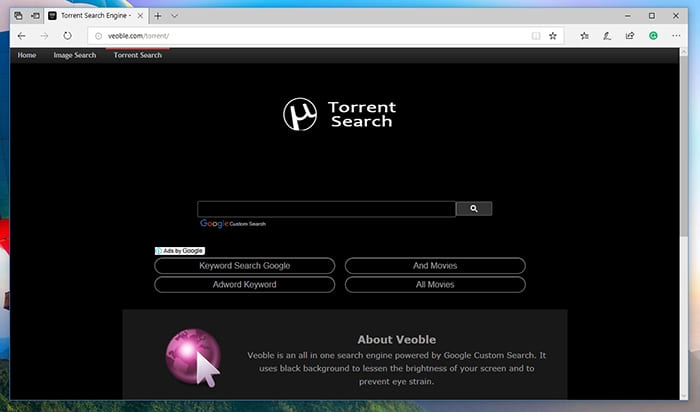Open the green extension icon
This screenshot has width=700, height=412.
[653, 36]
